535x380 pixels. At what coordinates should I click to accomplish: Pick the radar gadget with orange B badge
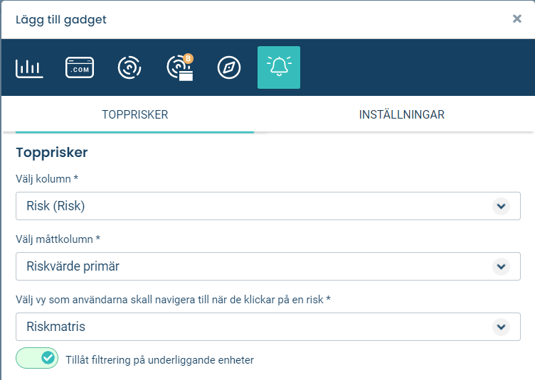coord(180,68)
